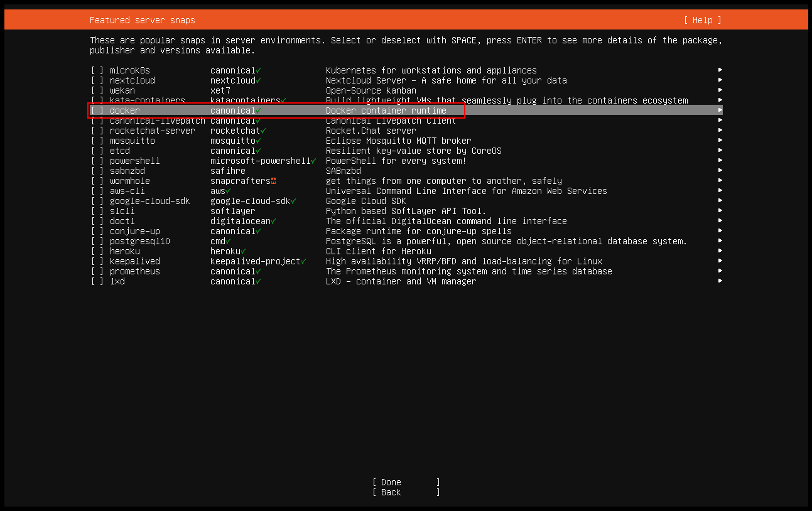
Task: Click "CLI client for Heroku" description
Action: [379, 251]
